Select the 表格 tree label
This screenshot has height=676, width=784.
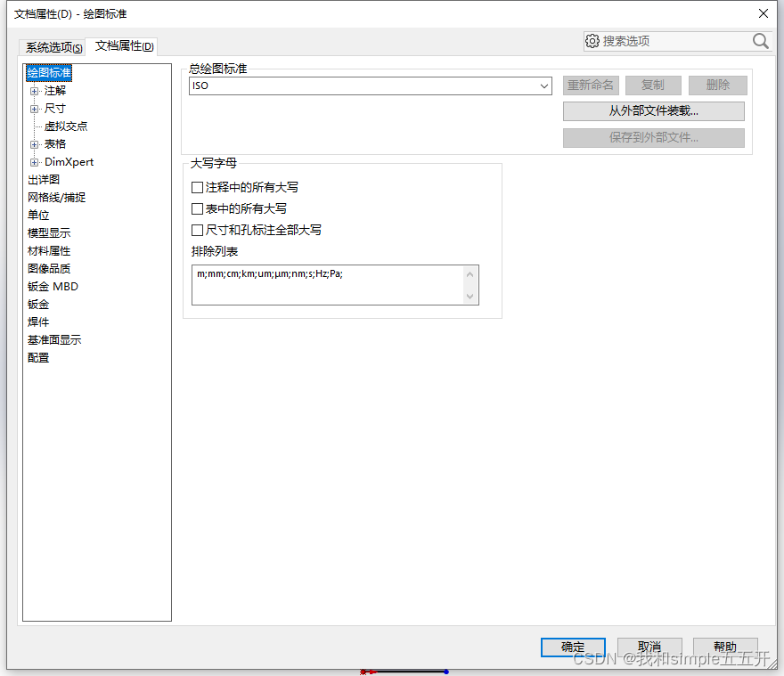55,144
